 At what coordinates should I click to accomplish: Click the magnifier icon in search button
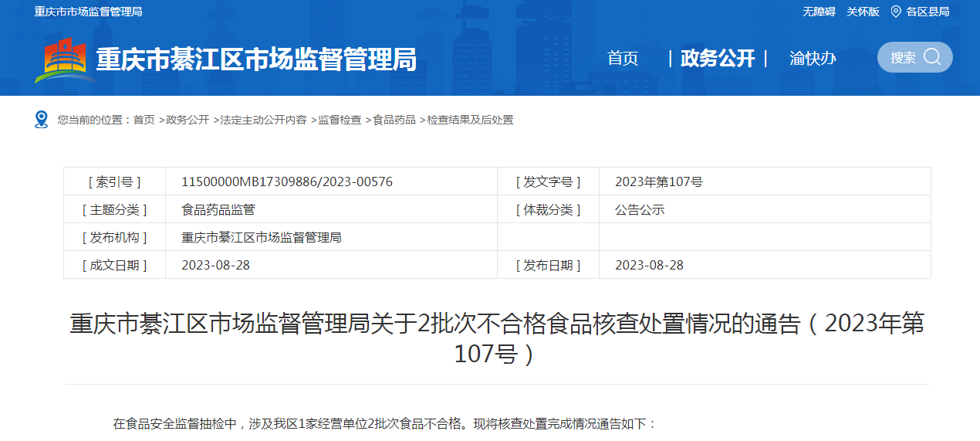click(x=932, y=56)
